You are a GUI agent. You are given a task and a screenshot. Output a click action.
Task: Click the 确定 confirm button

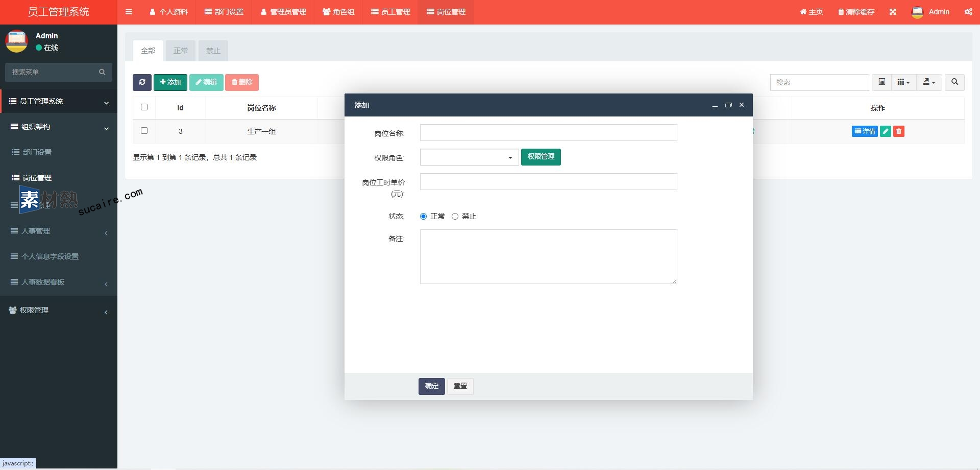tap(431, 386)
